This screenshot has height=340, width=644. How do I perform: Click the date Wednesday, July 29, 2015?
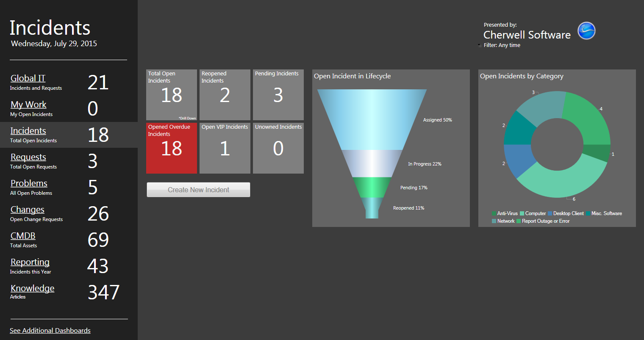pyautogui.click(x=54, y=44)
